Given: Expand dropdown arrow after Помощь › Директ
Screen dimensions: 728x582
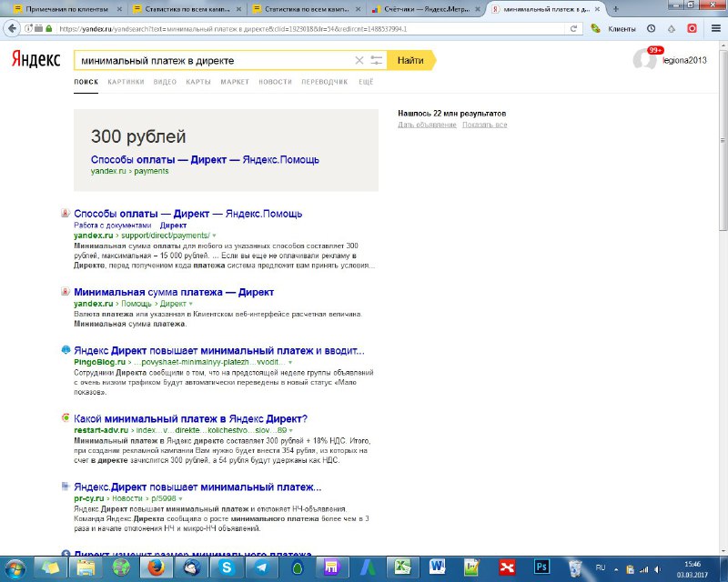Looking at the screenshot, I should [x=190, y=304].
